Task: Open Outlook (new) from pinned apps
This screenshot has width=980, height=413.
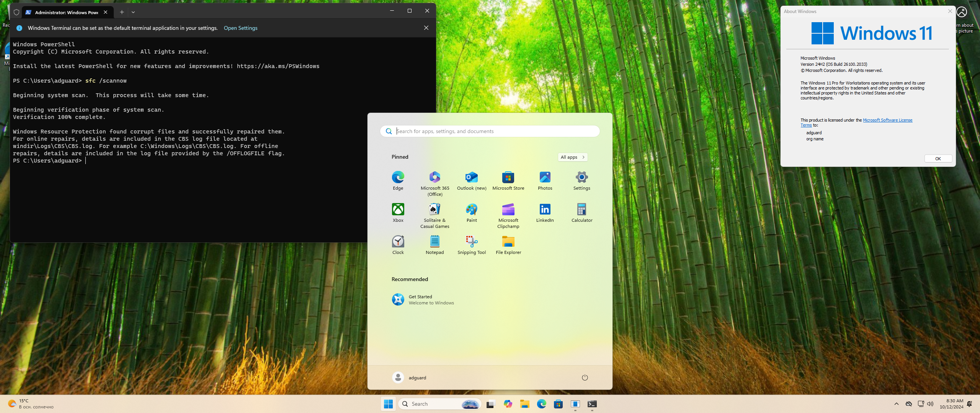Action: tap(472, 180)
